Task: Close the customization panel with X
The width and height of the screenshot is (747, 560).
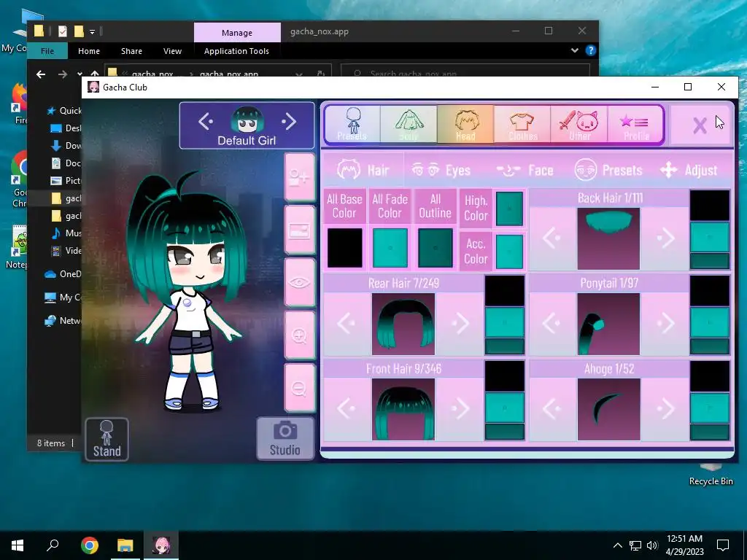Action: tap(700, 125)
